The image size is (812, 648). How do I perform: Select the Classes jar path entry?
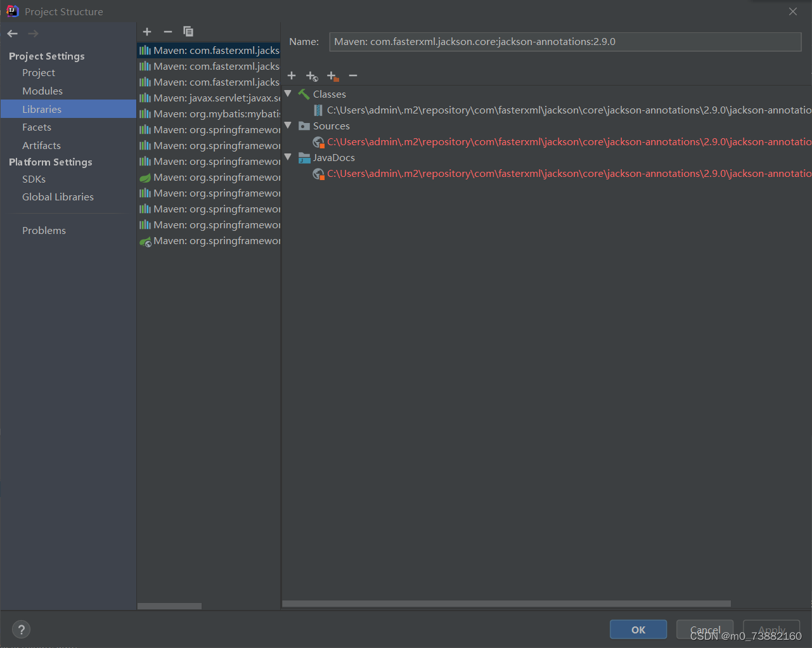pos(569,110)
